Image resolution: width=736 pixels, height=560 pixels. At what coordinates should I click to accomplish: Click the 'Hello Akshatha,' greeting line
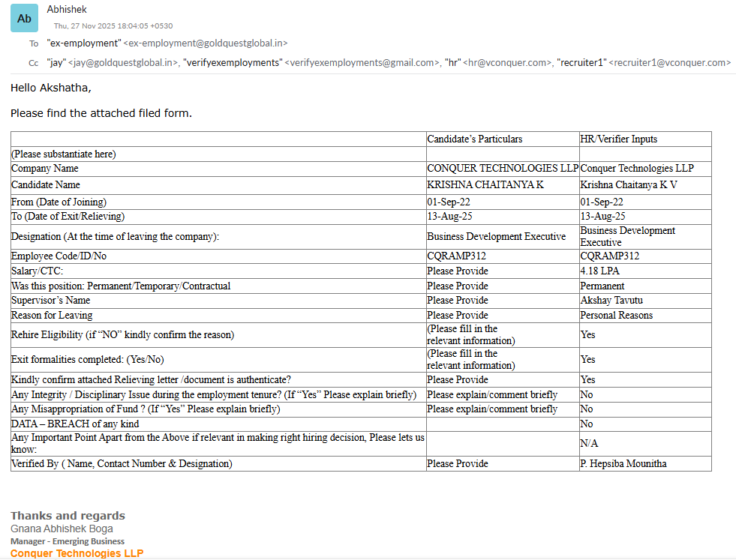pyautogui.click(x=51, y=88)
